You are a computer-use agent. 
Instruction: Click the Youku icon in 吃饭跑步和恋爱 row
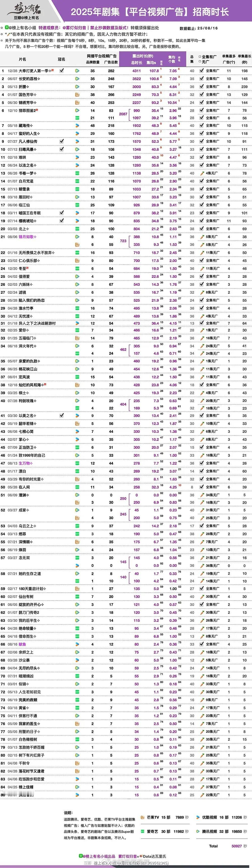(x=77, y=779)
